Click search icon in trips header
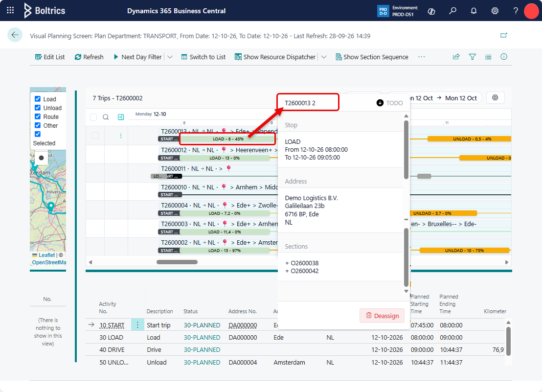Image resolution: width=542 pixels, height=392 pixels. click(x=106, y=117)
